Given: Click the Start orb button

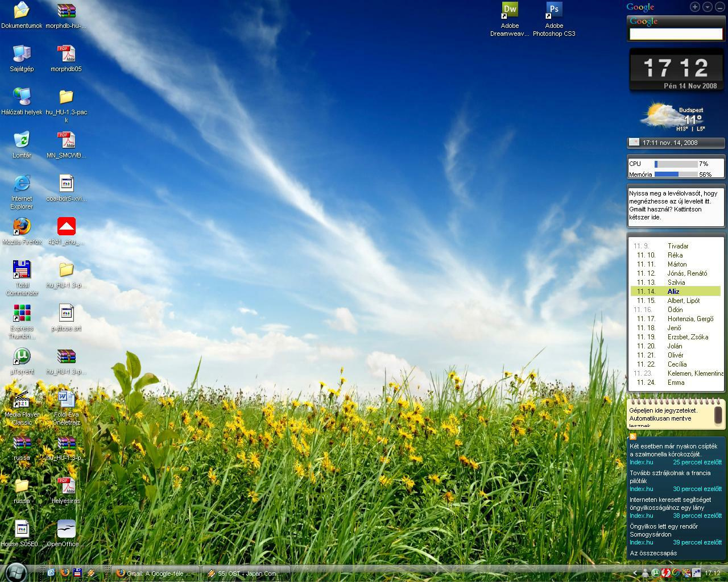Looking at the screenshot, I should pyautogui.click(x=15, y=572).
